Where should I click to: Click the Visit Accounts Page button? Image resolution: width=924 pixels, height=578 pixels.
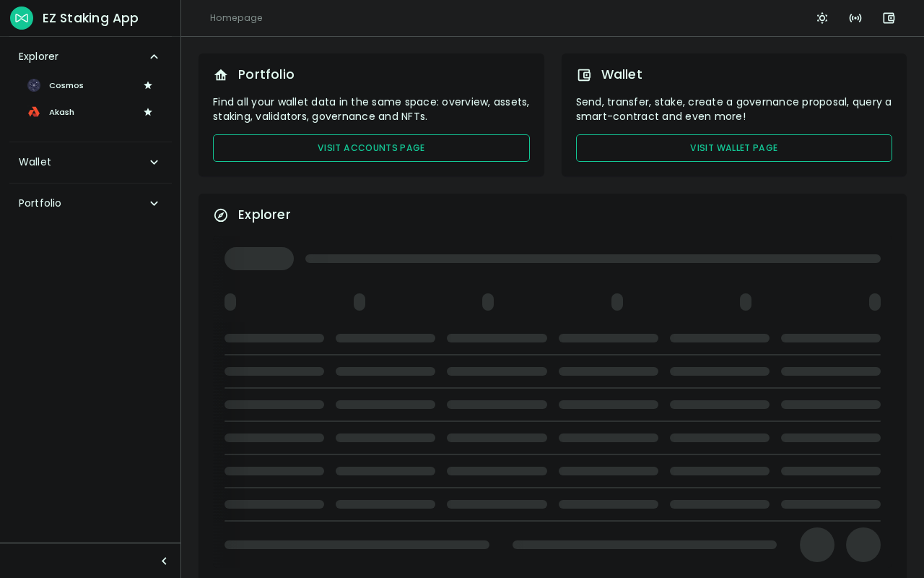click(371, 148)
